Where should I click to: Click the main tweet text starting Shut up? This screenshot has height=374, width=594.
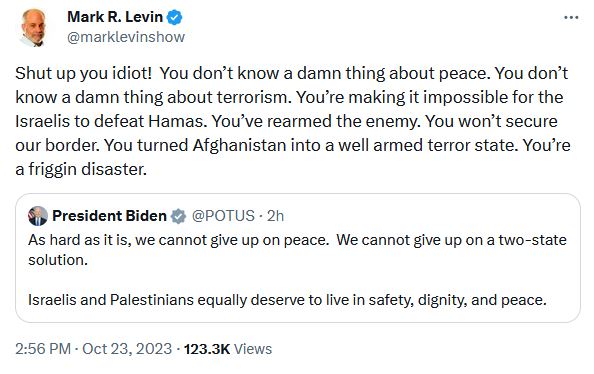pyautogui.click(x=292, y=121)
